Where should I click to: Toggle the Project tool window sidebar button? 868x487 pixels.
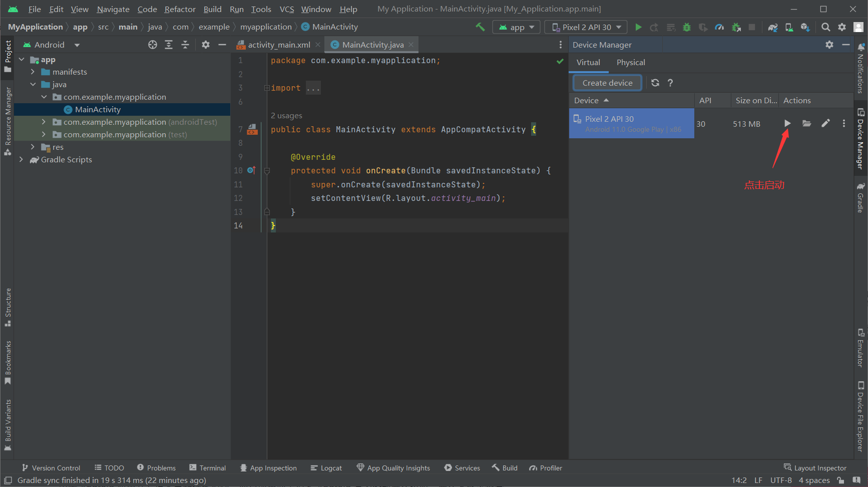(8, 56)
